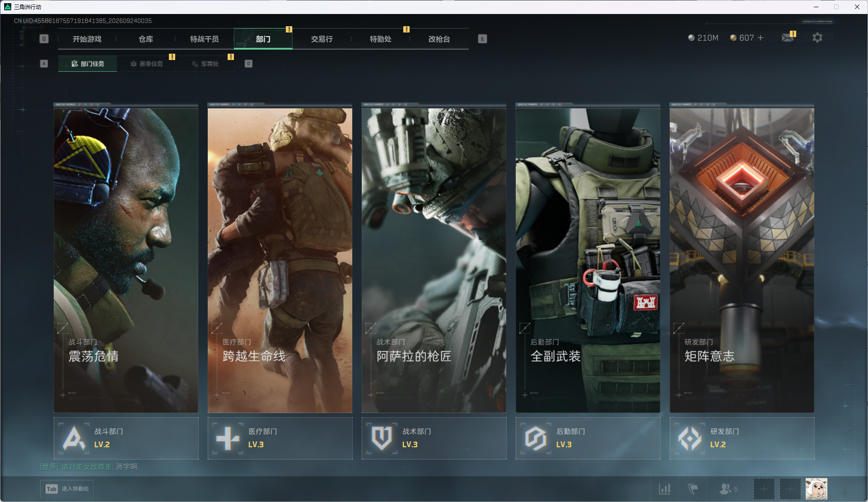This screenshot has width=868, height=502.
Task: Open the settings gear
Action: 817,37
